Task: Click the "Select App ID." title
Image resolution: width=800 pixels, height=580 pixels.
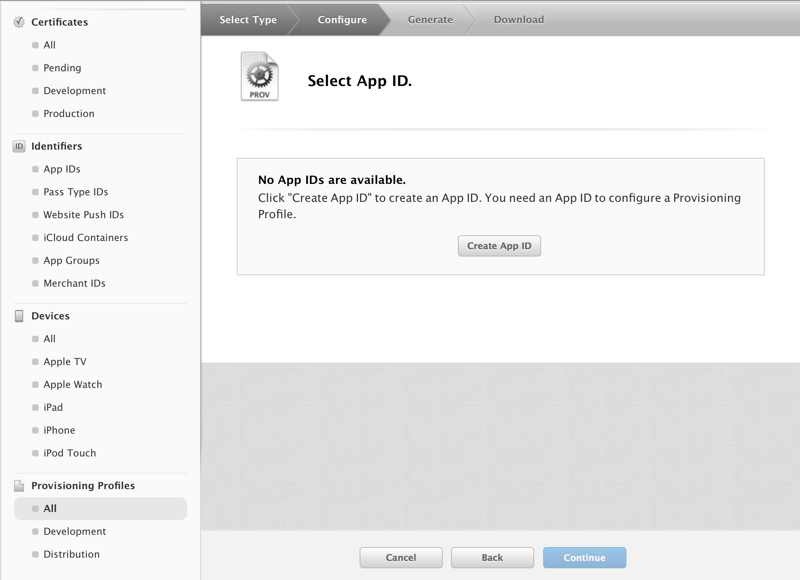Action: (360, 81)
